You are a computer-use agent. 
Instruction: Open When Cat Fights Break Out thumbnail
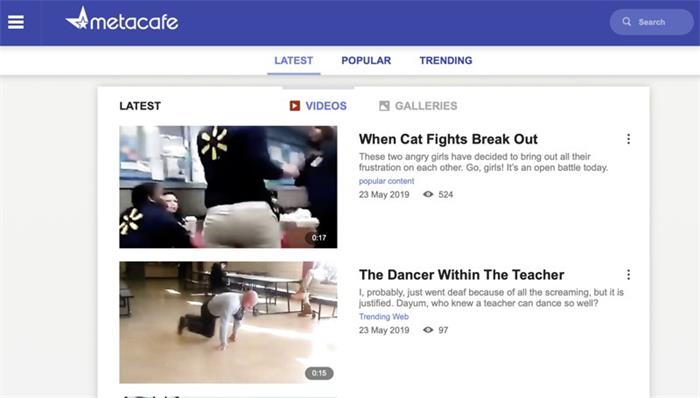[x=228, y=187]
